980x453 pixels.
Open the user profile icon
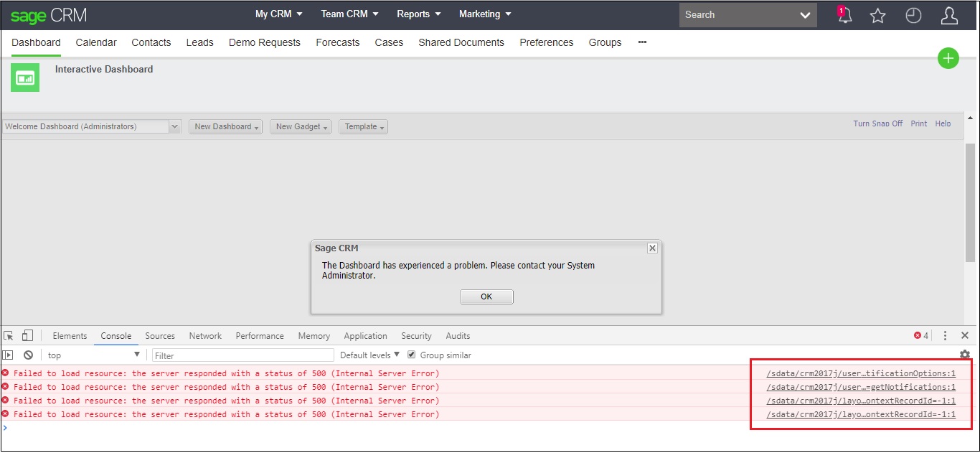point(949,15)
